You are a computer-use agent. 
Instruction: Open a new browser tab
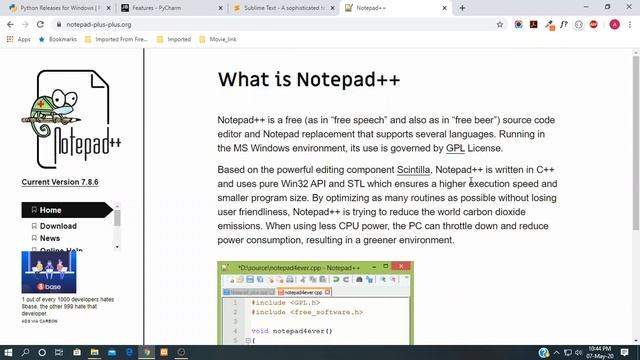tap(462, 8)
